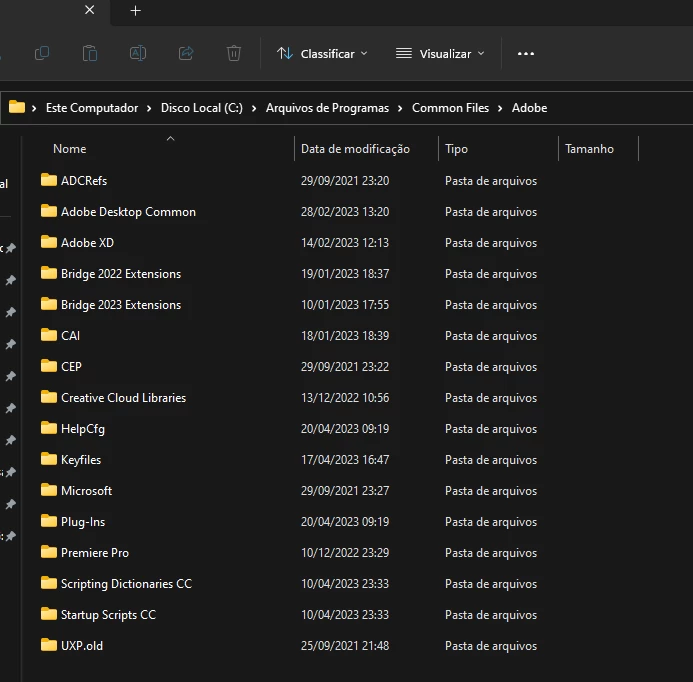Image resolution: width=693 pixels, height=682 pixels.
Task: Click the Rename icon in the toolbar
Action: pyautogui.click(x=138, y=53)
